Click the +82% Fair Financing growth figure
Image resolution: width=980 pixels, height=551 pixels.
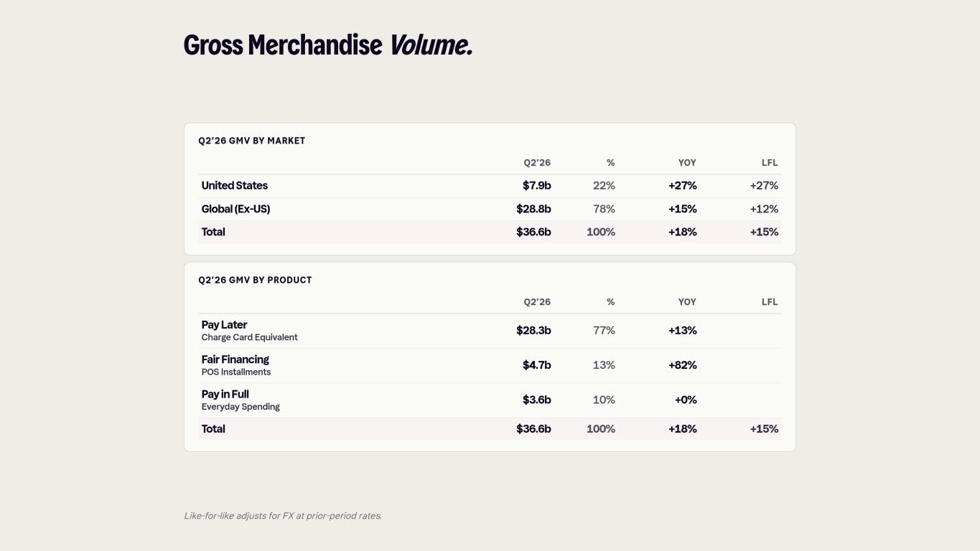pyautogui.click(x=682, y=365)
